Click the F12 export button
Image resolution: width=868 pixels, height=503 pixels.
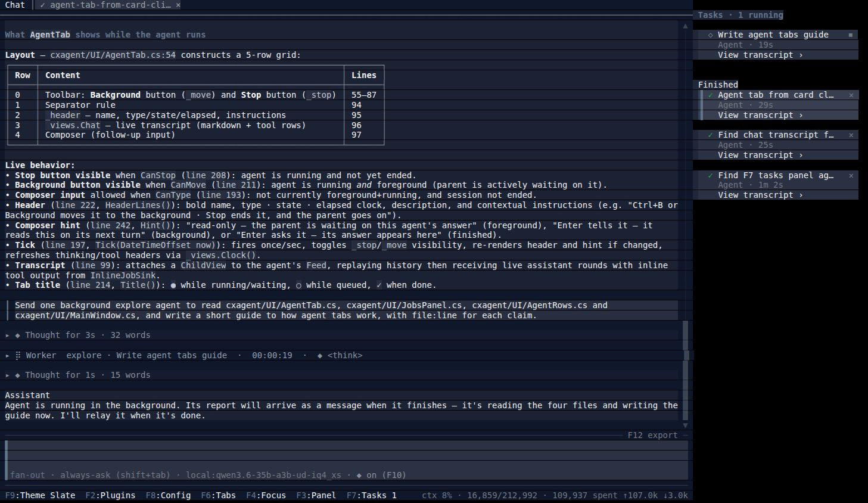[x=652, y=436]
